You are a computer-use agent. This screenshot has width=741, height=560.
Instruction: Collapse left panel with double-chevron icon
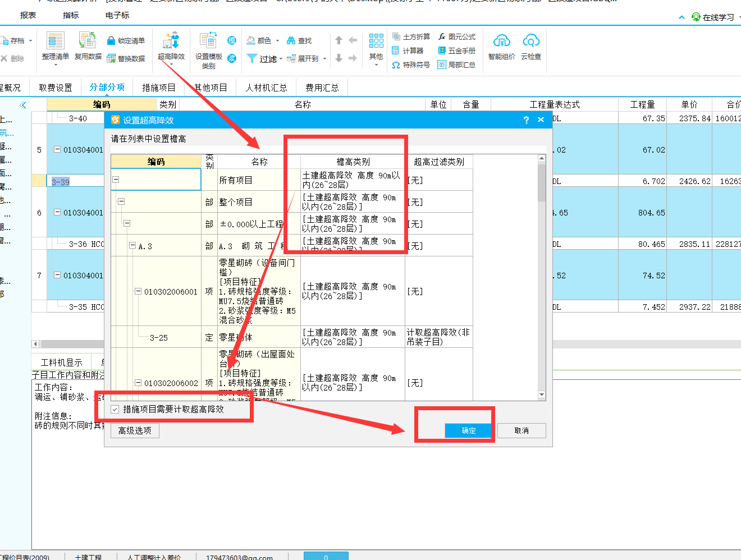[x=23, y=105]
